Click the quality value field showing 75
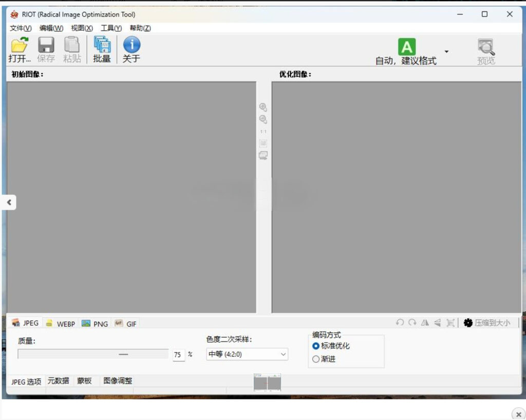 point(178,355)
